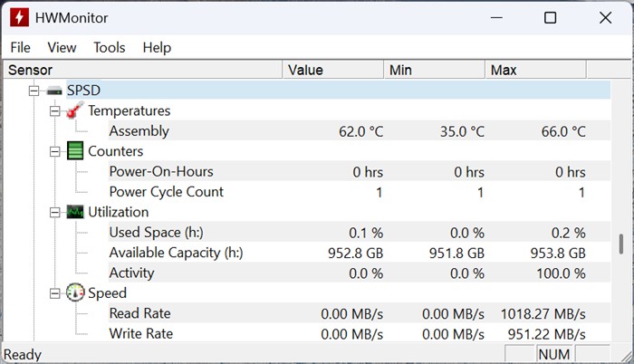Collapse the Counters section
Image resolution: width=634 pixels, height=364 pixels.
coord(55,151)
